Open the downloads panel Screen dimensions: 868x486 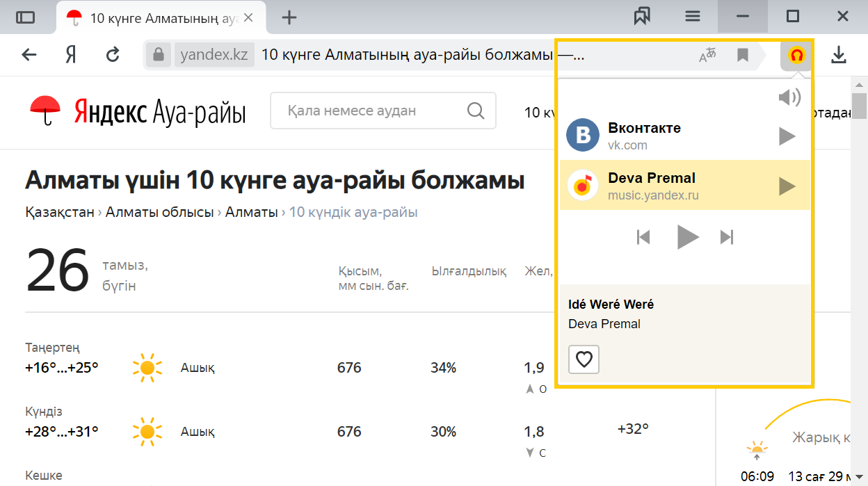[839, 55]
